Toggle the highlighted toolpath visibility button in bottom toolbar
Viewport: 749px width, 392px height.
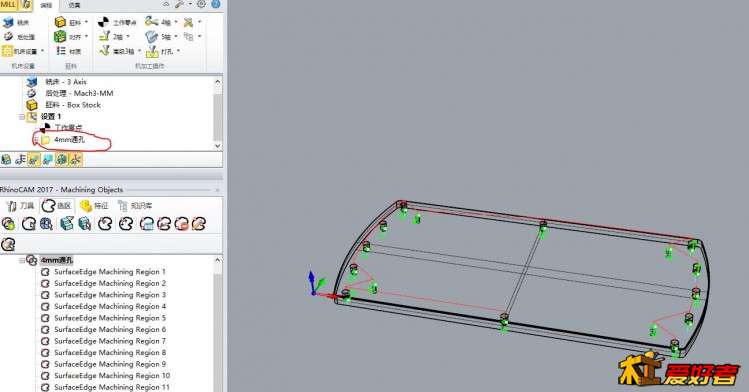point(34,159)
